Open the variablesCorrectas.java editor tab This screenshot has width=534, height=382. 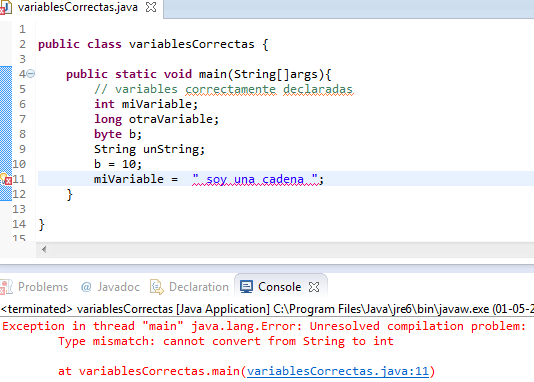pyautogui.click(x=78, y=7)
